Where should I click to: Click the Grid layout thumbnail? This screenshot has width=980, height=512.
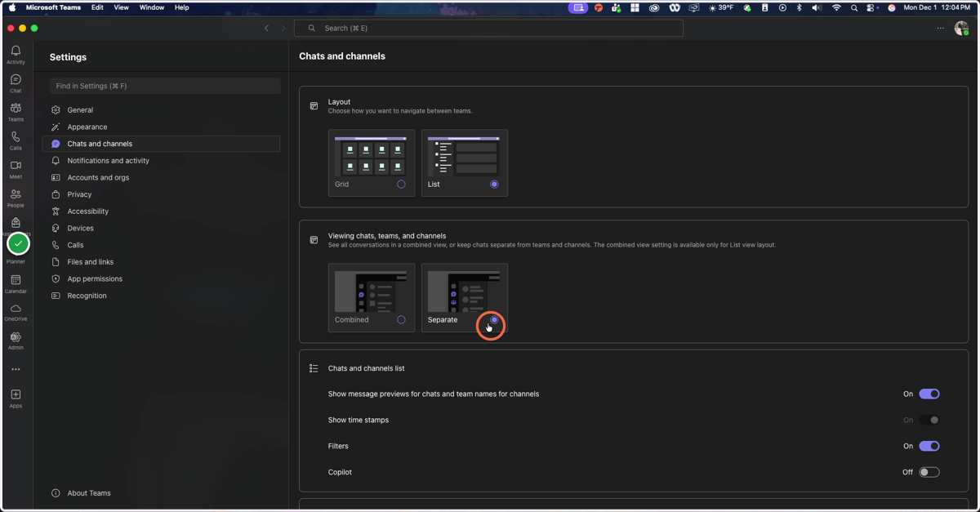coord(372,157)
